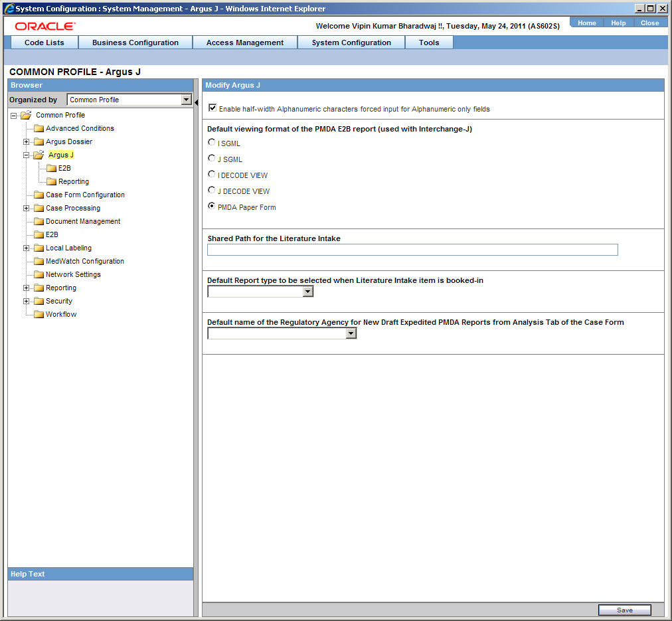Click the Close link in header
This screenshot has height=621, width=672.
point(649,23)
